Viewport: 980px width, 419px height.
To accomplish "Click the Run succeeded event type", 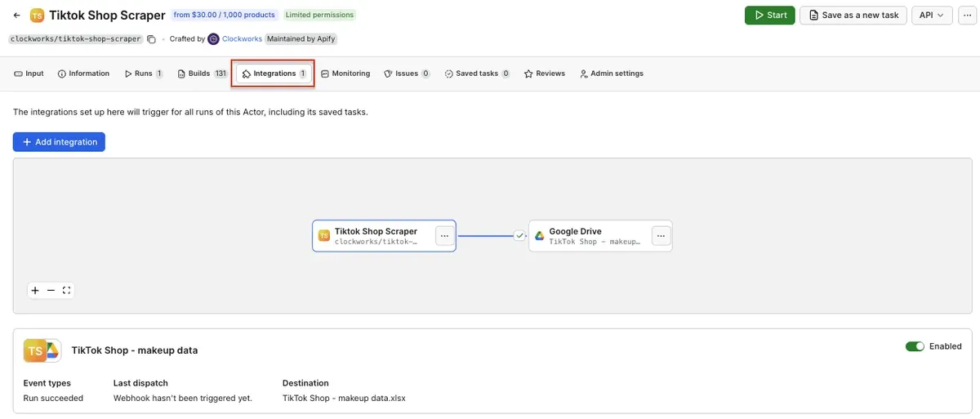I will (x=54, y=399).
